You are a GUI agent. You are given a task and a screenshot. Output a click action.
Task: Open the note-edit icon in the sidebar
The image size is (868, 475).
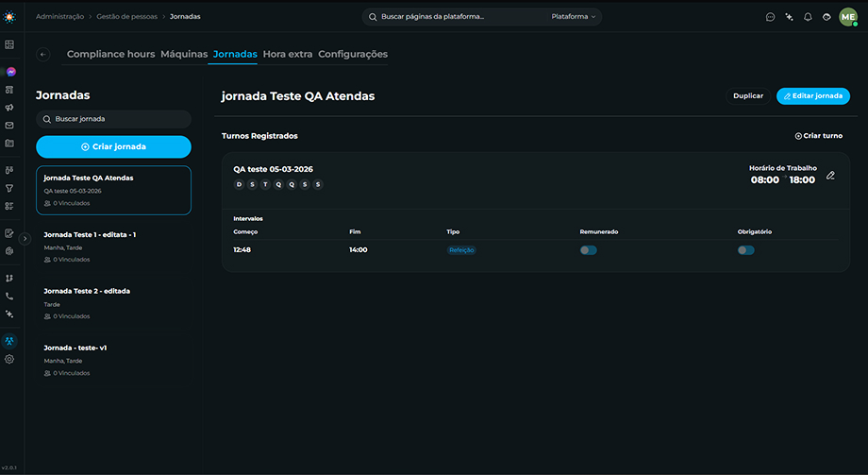click(9, 233)
